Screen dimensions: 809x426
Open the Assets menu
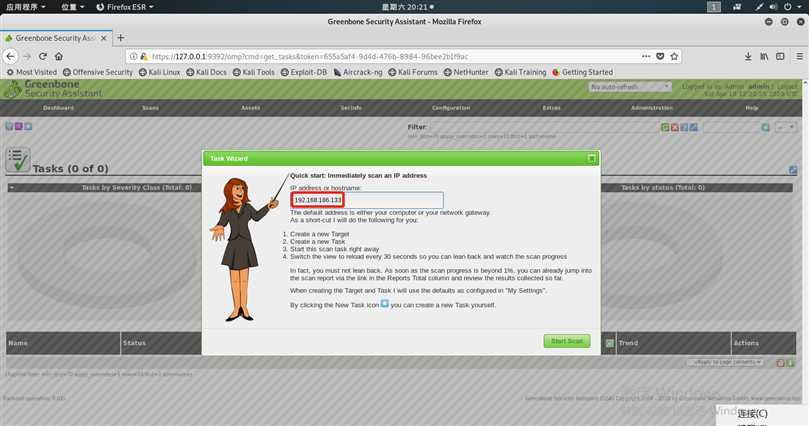pyautogui.click(x=251, y=108)
